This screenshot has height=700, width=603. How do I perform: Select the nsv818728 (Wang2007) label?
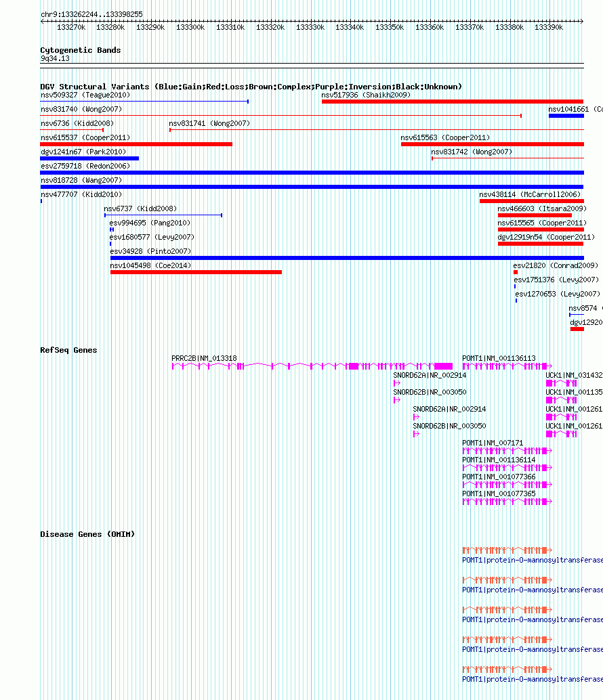point(81,180)
